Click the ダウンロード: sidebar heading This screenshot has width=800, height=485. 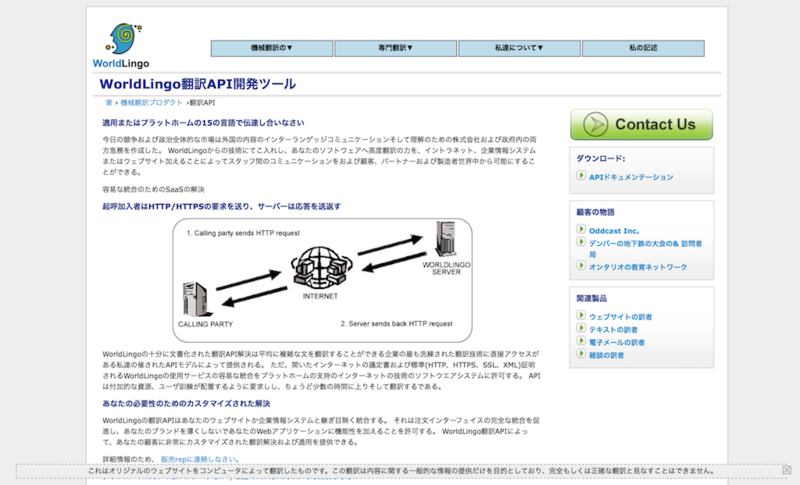[x=601, y=158]
